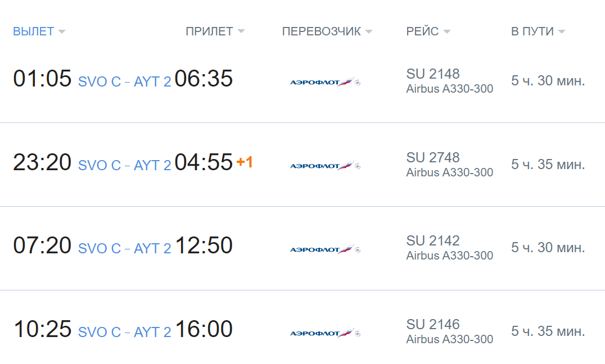605x364 pixels.
Task: Open SVO C – AYT 2 route link for 10:25 flight
Action: [x=124, y=333]
